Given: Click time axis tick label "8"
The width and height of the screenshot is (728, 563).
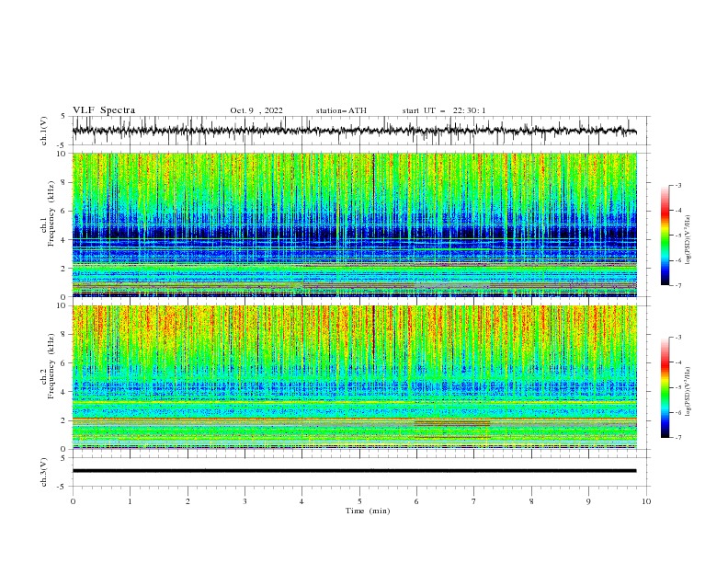Looking at the screenshot, I should point(531,501).
